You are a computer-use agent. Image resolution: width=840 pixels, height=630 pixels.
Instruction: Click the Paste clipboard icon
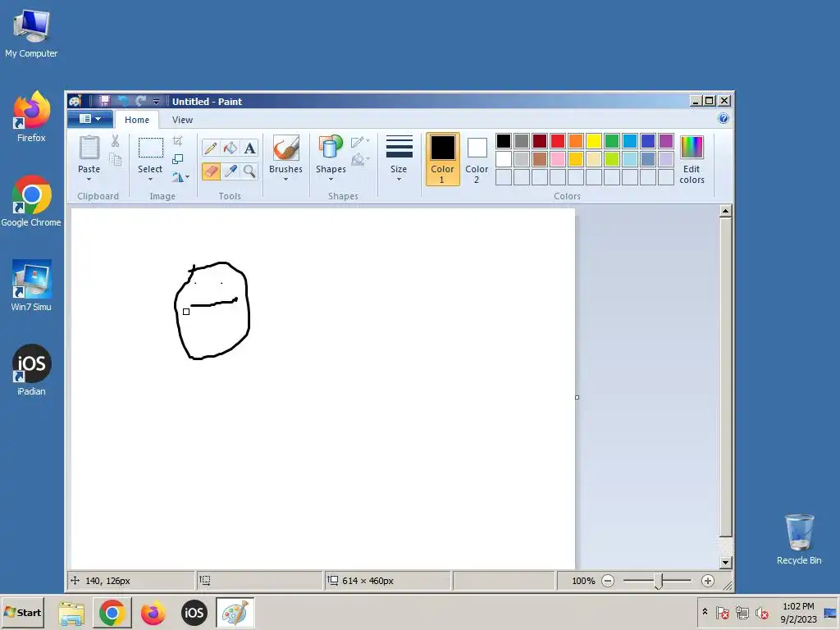89,148
